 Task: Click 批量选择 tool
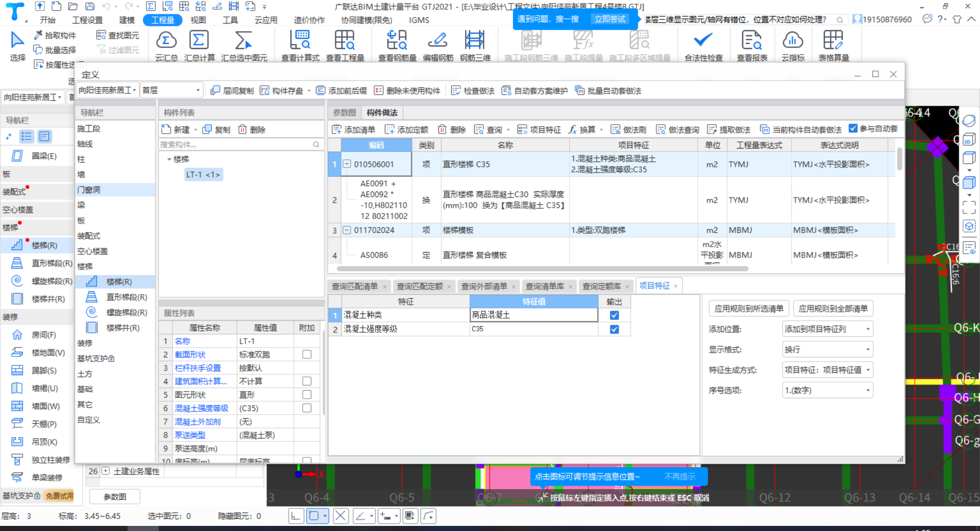(55, 50)
